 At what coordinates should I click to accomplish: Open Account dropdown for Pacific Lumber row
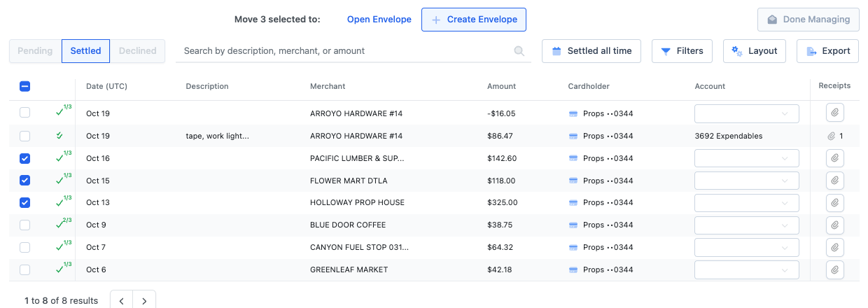(x=746, y=158)
